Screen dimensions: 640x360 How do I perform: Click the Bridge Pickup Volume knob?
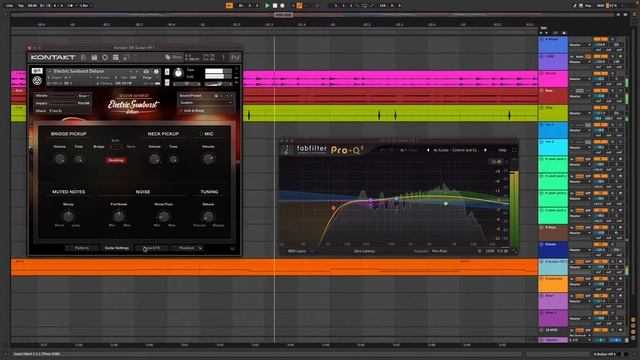(60, 159)
